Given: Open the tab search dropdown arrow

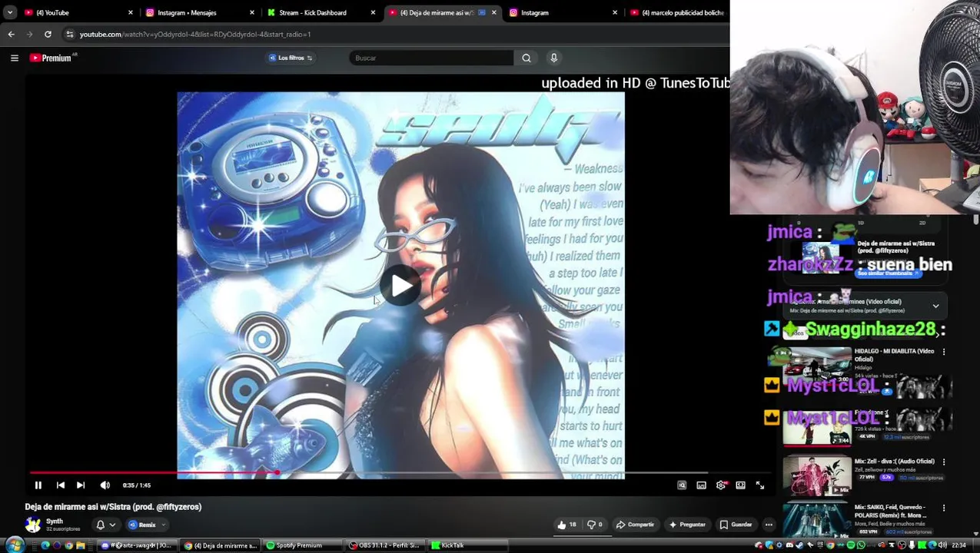Looking at the screenshot, I should [10, 12].
